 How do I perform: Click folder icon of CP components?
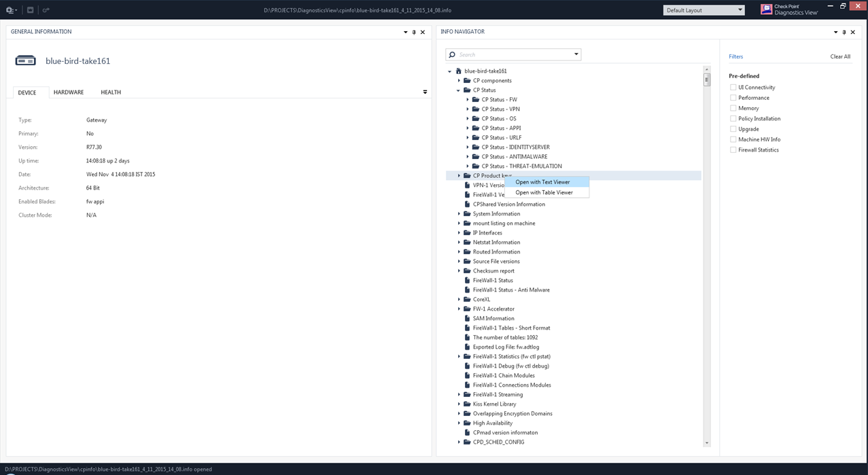tap(467, 80)
